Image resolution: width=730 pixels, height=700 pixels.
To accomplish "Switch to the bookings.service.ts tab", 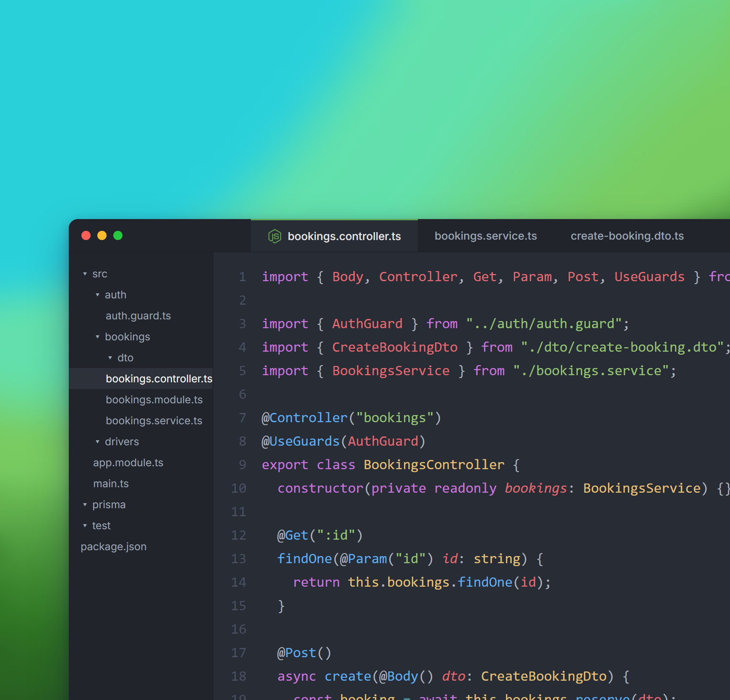I will [485, 236].
